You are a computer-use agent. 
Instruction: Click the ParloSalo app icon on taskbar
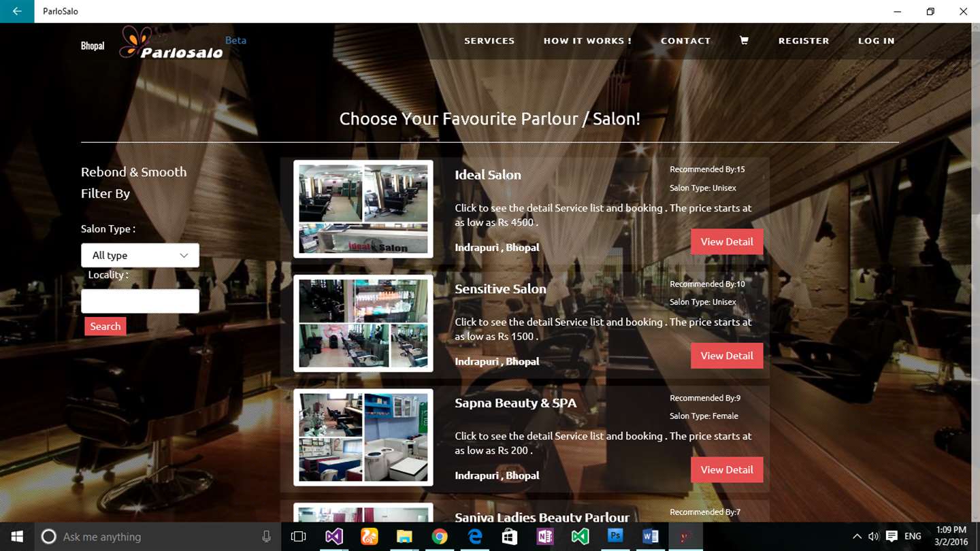tap(685, 537)
